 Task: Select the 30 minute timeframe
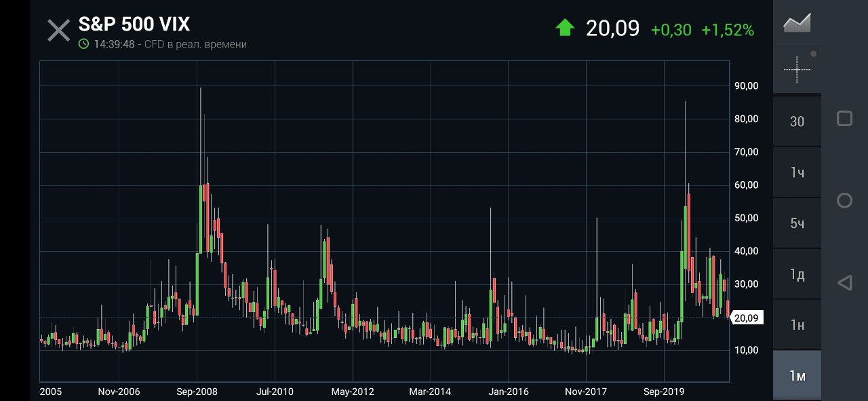click(x=797, y=121)
